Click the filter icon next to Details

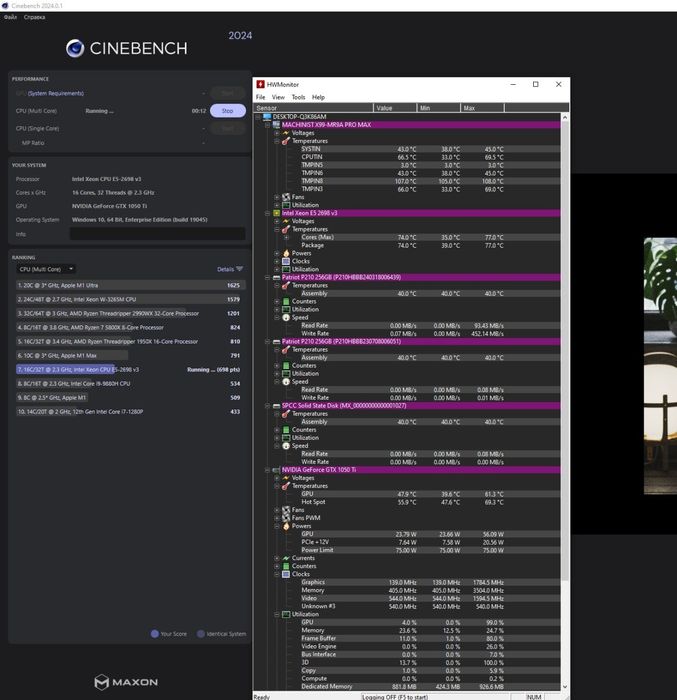click(x=239, y=269)
